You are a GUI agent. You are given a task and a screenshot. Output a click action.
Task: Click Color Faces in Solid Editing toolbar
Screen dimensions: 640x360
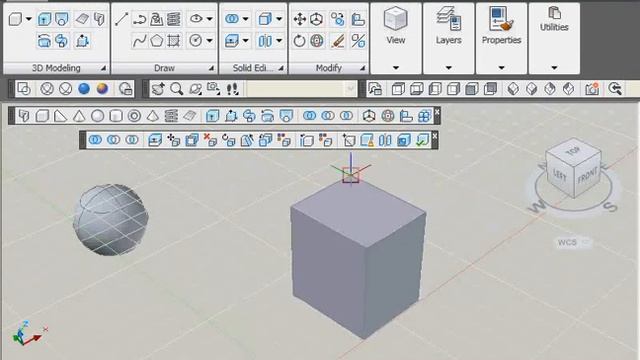click(284, 140)
